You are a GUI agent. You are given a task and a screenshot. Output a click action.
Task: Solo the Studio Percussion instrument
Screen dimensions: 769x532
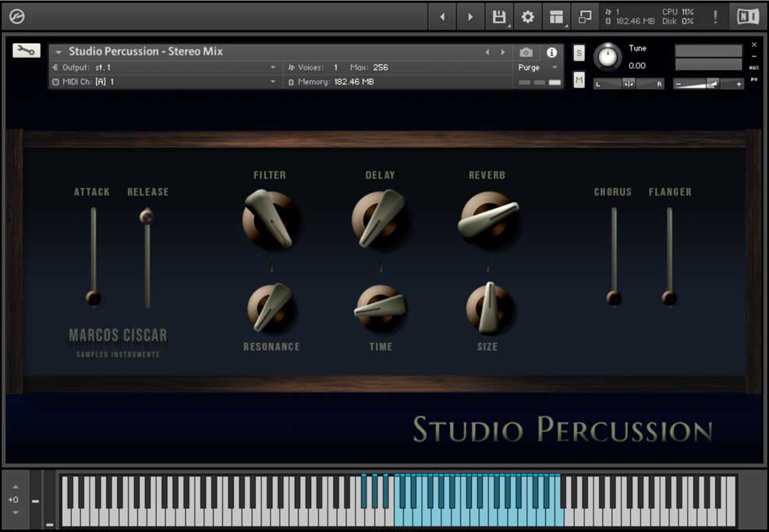coord(579,52)
